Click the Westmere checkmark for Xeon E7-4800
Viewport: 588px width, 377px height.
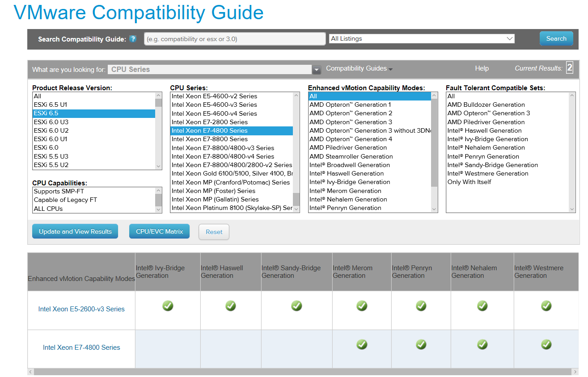point(546,344)
